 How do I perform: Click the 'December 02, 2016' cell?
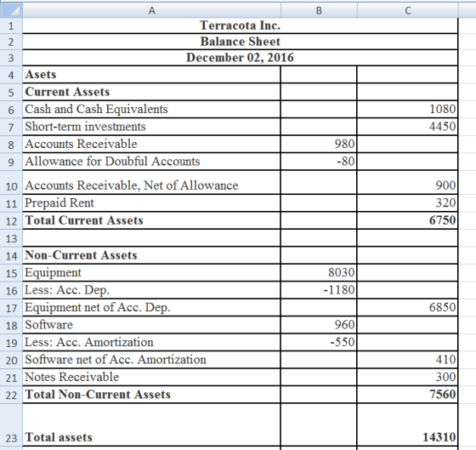click(240, 58)
